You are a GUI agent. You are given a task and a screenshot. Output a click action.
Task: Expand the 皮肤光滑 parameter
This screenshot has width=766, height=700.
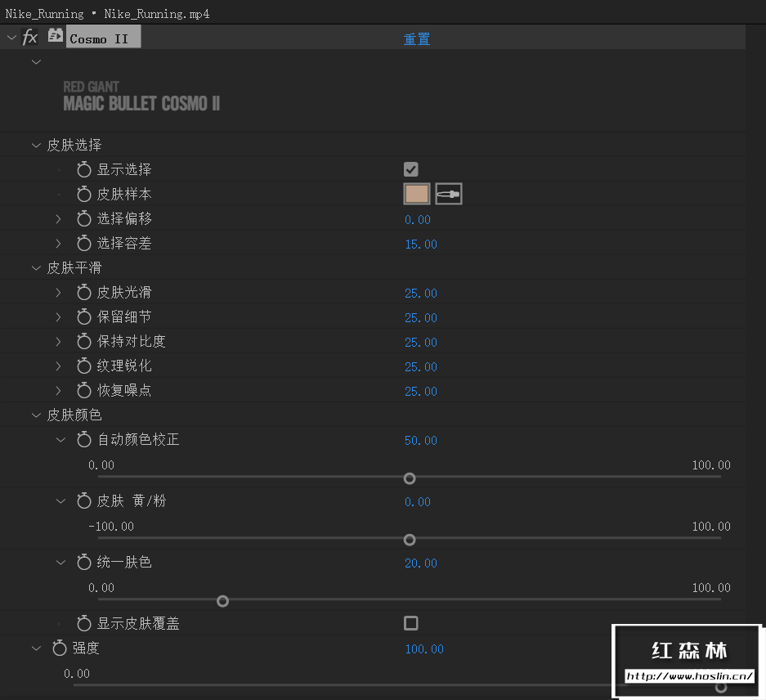click(x=58, y=292)
